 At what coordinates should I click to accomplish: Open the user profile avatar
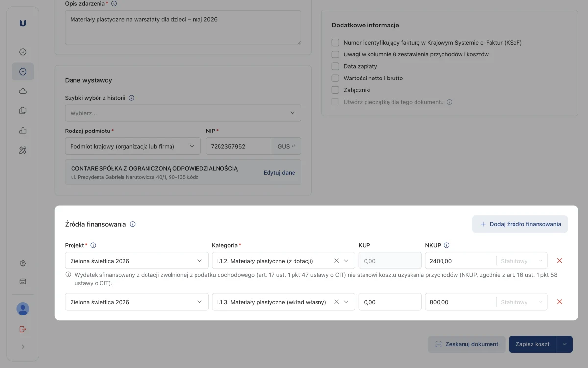[x=23, y=309]
